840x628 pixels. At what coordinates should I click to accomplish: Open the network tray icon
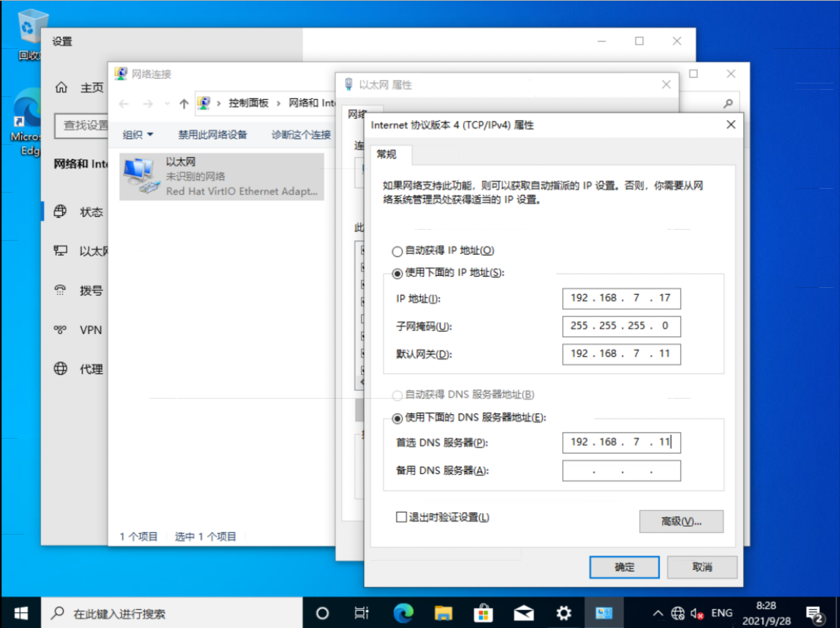coord(678,613)
